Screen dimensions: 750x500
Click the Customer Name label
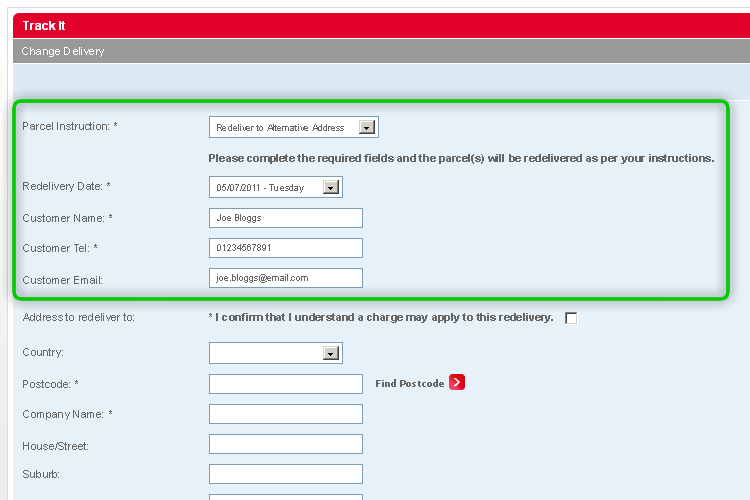(x=67, y=218)
